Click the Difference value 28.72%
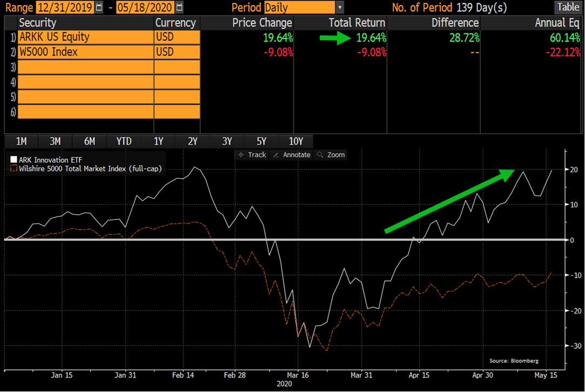Image resolution: width=585 pixels, height=392 pixels. [x=464, y=38]
